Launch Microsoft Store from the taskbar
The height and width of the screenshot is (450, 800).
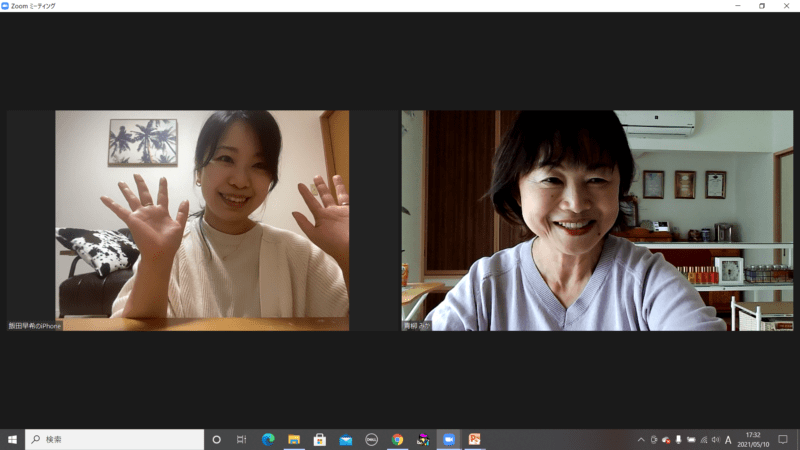click(x=320, y=439)
